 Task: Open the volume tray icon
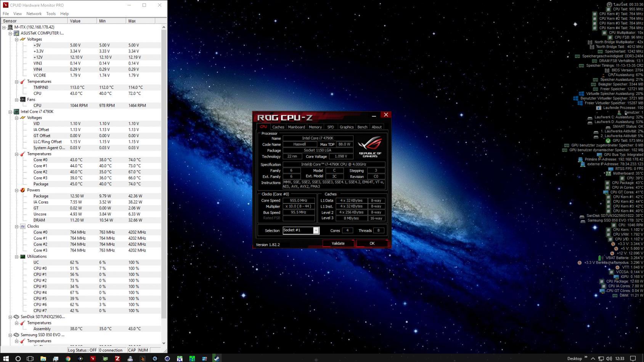609,358
